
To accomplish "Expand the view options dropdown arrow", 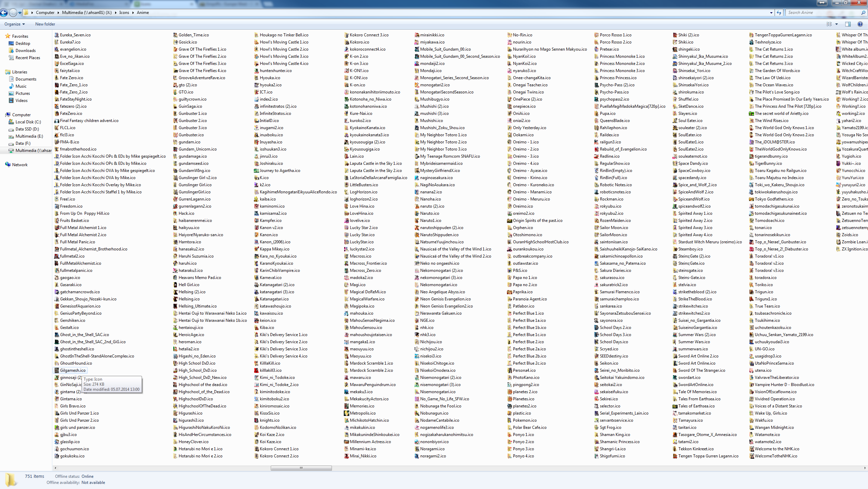I will [836, 24].
